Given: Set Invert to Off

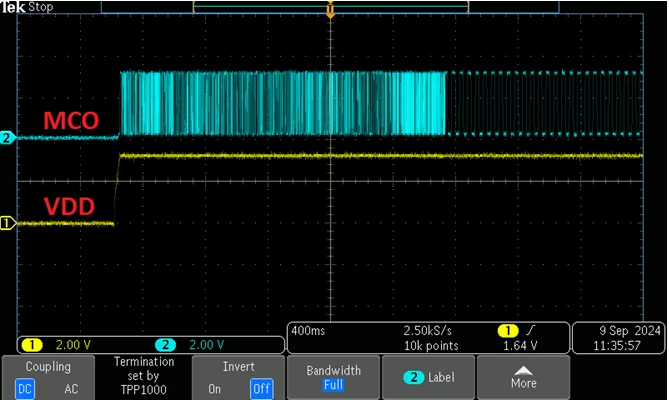Looking at the screenshot, I should coord(261,388).
